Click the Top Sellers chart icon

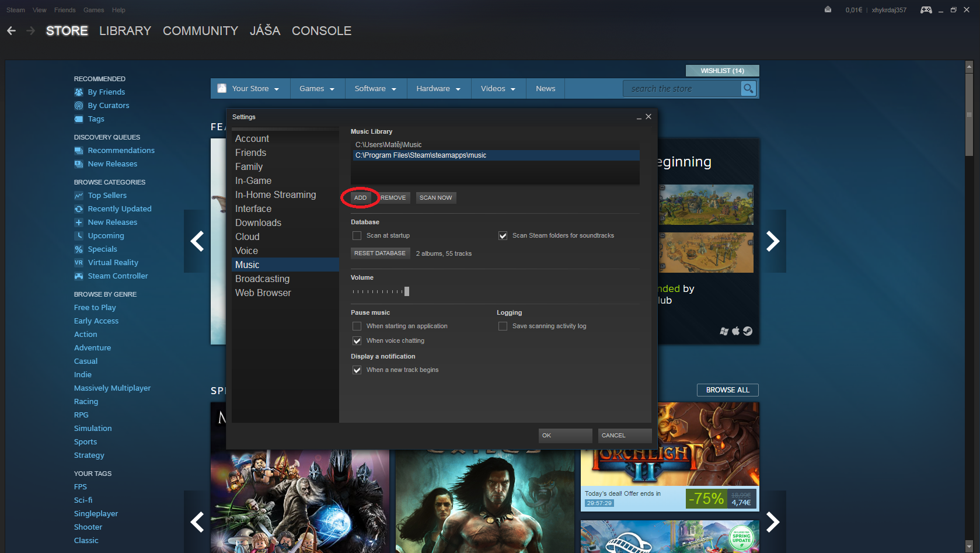pos(79,196)
